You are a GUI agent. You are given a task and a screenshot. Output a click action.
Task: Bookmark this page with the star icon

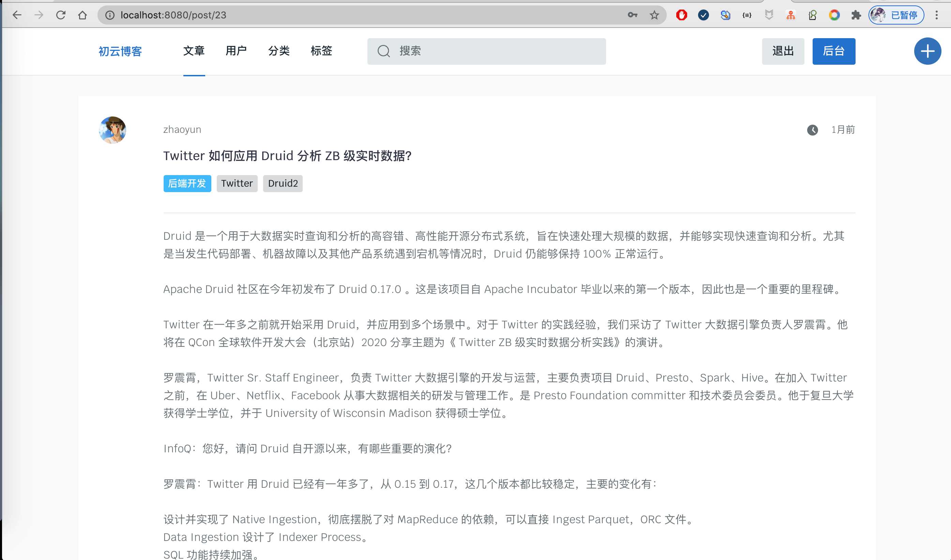pos(654,15)
